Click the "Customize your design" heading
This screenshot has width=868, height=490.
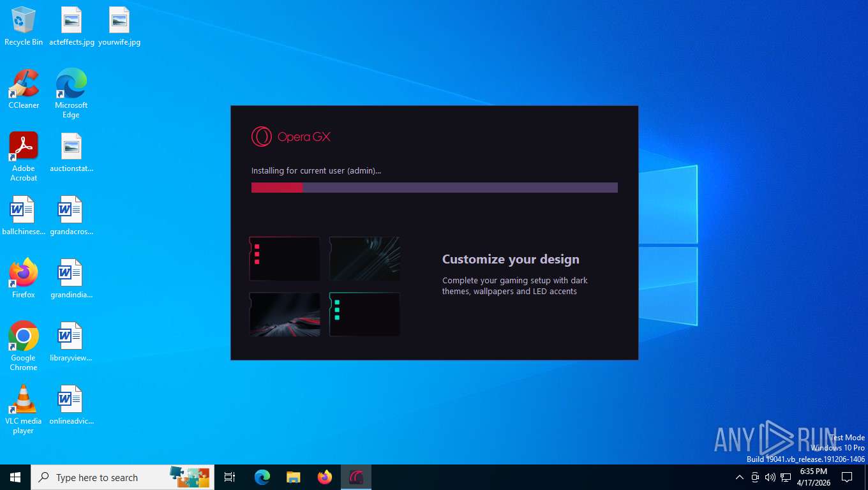tap(511, 259)
